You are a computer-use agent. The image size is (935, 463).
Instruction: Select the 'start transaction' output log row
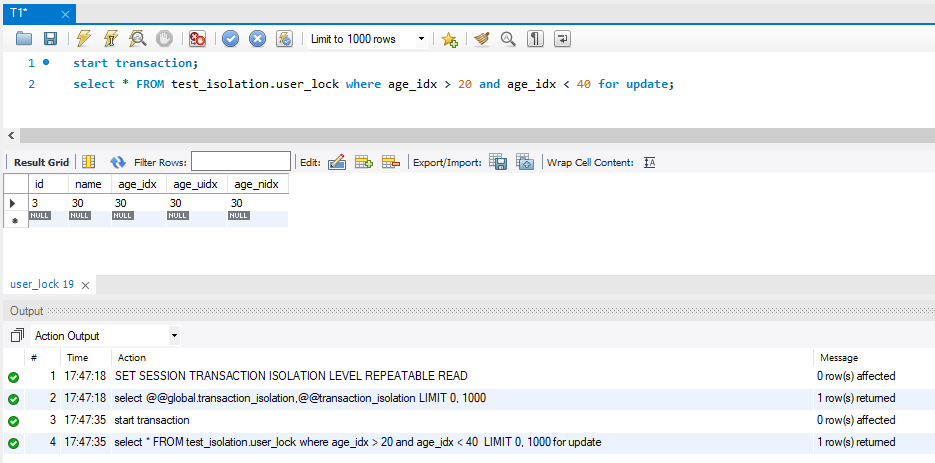coord(466,420)
